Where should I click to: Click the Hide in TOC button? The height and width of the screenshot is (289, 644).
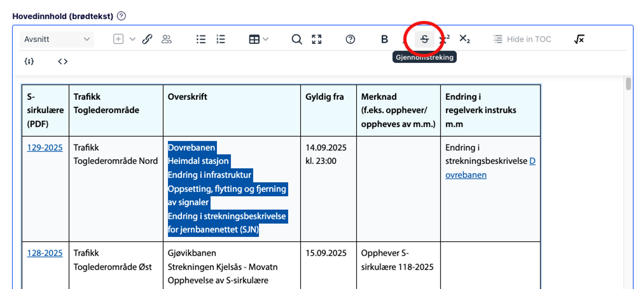tap(522, 39)
